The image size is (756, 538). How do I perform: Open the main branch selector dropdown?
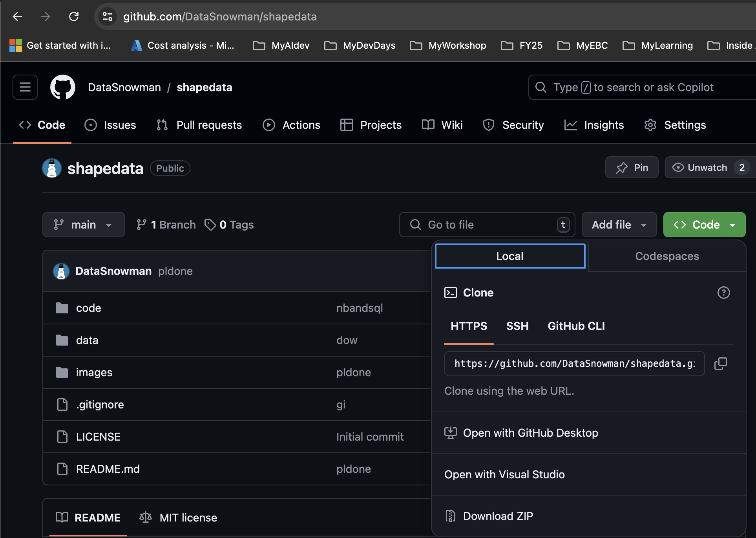(84, 225)
